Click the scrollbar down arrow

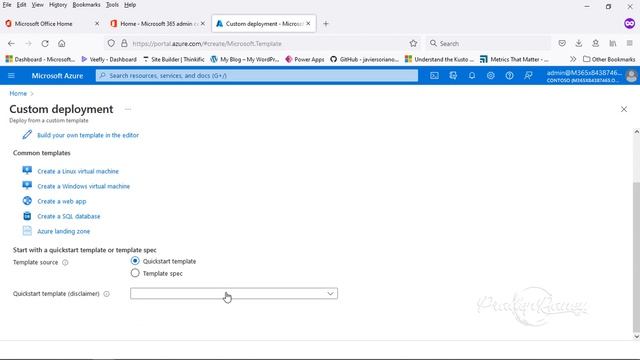(x=636, y=337)
